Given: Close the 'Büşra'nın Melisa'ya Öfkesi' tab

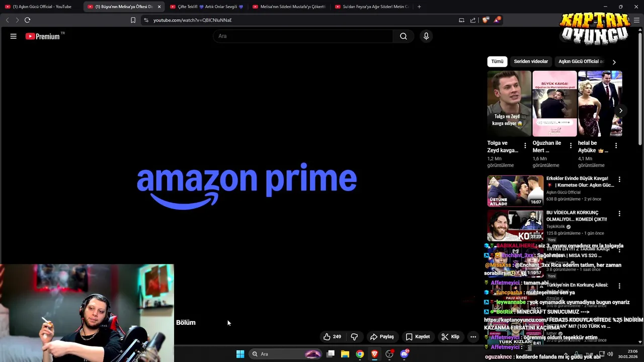Looking at the screenshot, I should [159, 7].
